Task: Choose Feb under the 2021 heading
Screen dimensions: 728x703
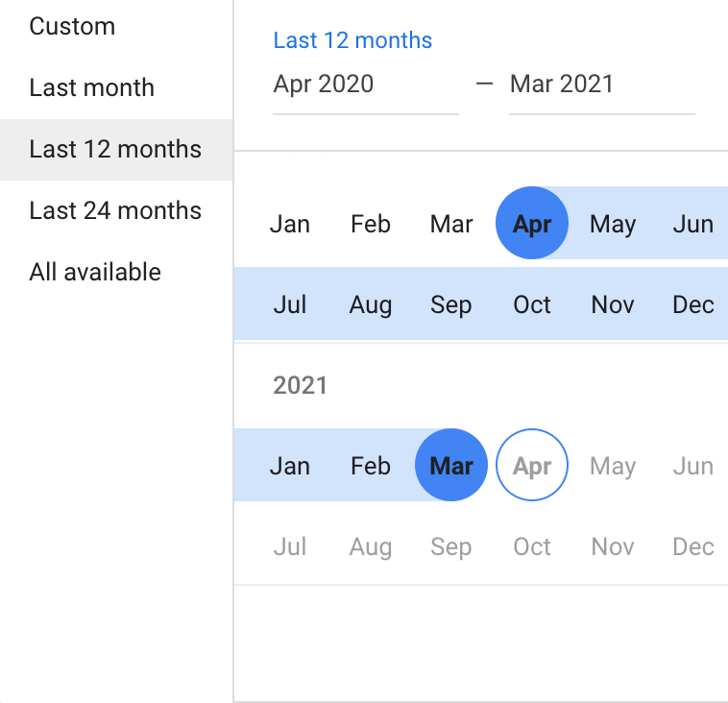Action: (x=370, y=466)
